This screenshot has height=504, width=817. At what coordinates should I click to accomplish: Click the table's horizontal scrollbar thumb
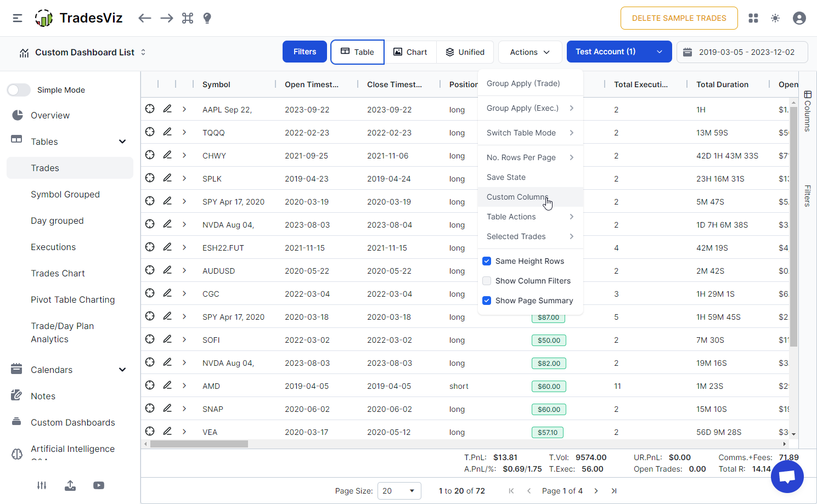coord(199,444)
